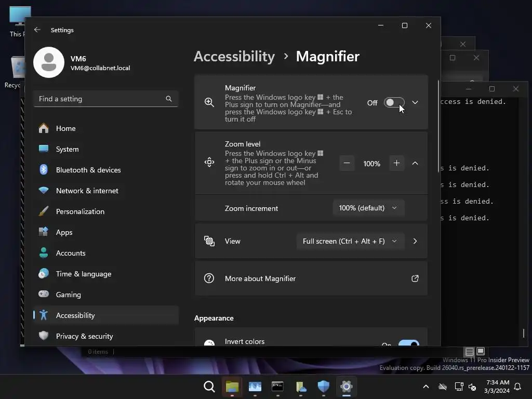Select Personalization in the sidebar
Viewport: 532px width, 399px height.
(106, 211)
